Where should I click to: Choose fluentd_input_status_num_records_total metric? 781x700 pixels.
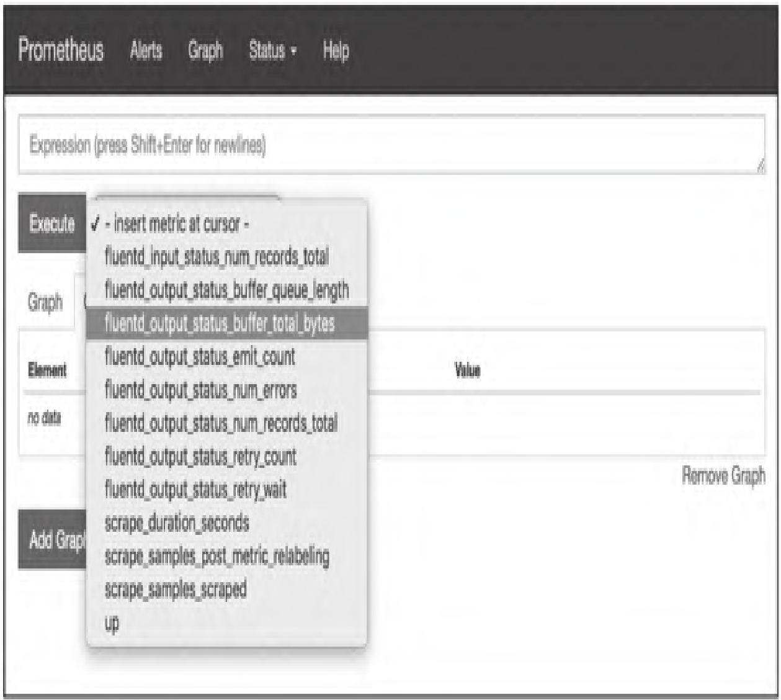pos(216,257)
